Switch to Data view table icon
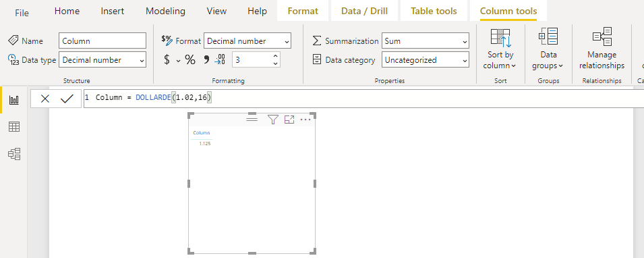The height and width of the screenshot is (258, 644). coord(14,127)
